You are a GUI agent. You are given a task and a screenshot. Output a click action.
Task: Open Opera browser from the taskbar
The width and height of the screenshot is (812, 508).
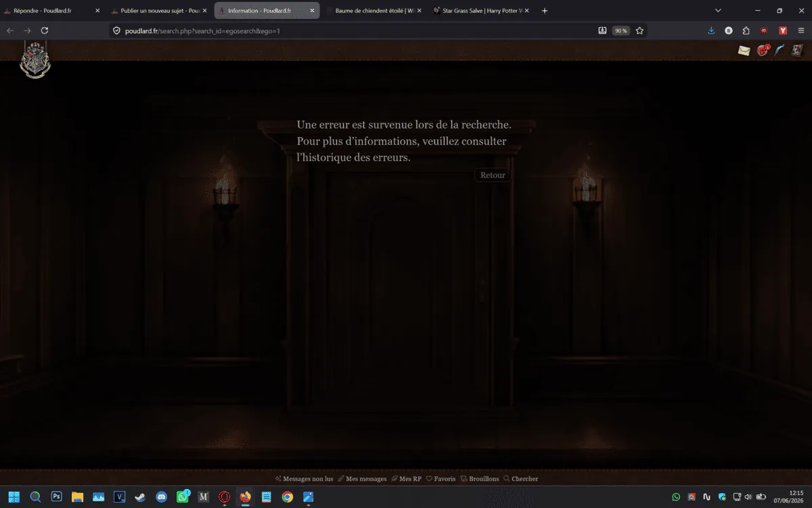(x=224, y=497)
